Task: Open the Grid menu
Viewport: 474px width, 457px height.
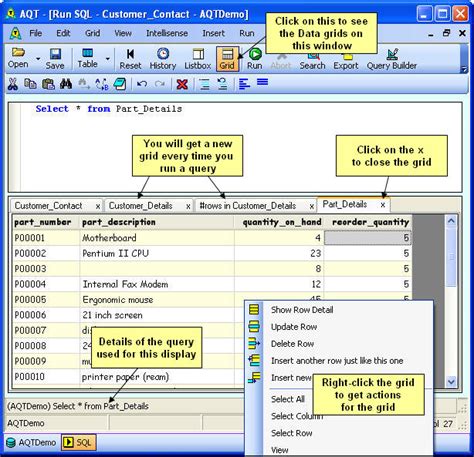Action: pos(92,33)
